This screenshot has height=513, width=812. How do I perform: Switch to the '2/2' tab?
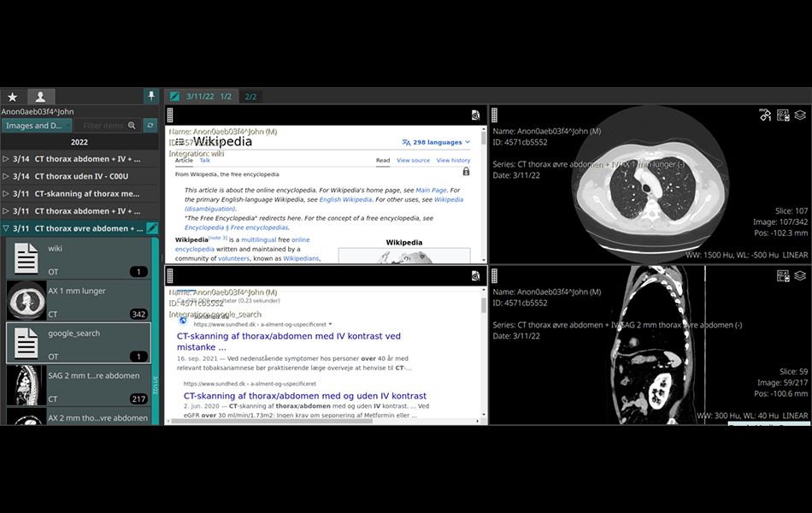[250, 97]
